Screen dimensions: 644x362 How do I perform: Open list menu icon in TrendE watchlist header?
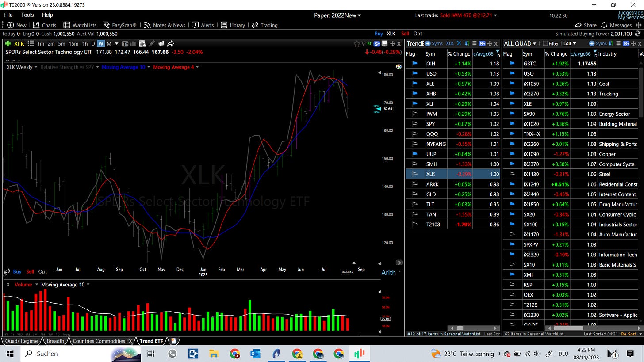(474, 43)
